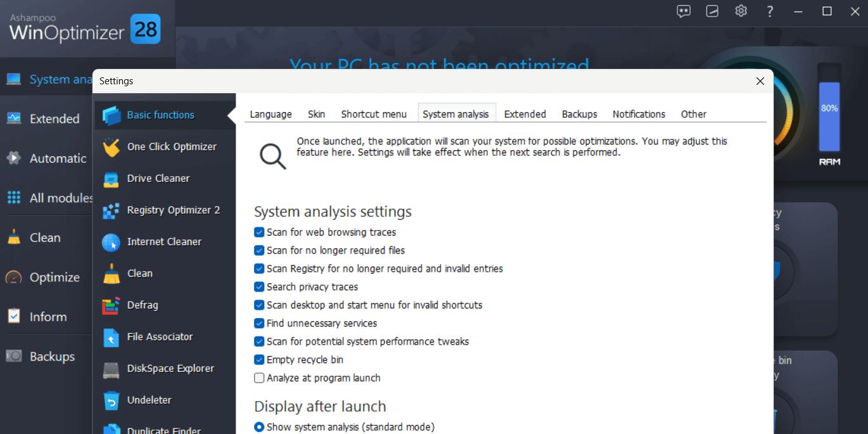
Task: Disable the Empty recycle bin checkbox
Action: tap(259, 360)
